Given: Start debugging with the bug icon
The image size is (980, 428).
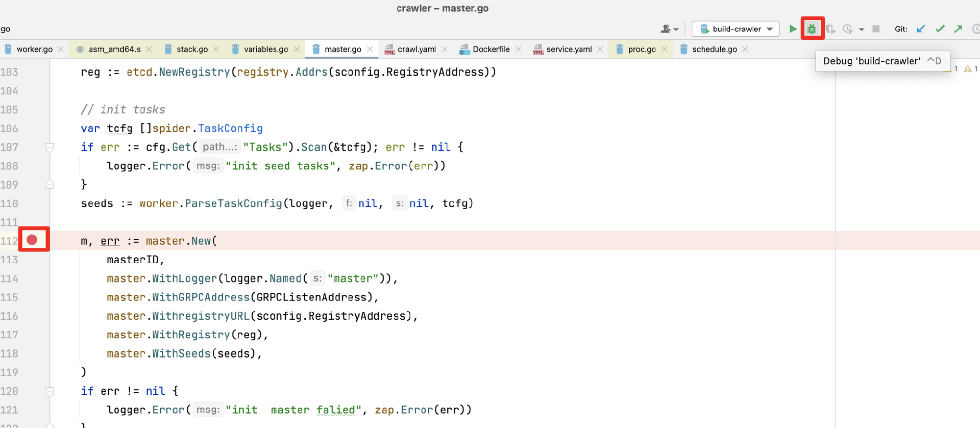Looking at the screenshot, I should 812,29.
